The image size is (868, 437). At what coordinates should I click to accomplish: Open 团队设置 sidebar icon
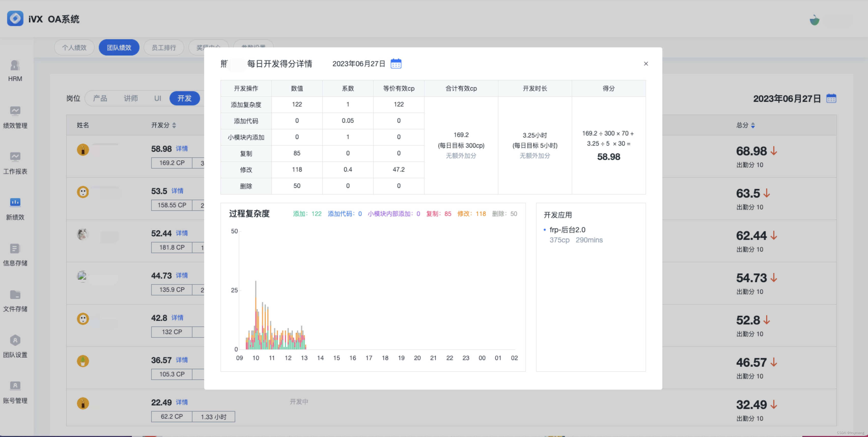[x=15, y=340]
